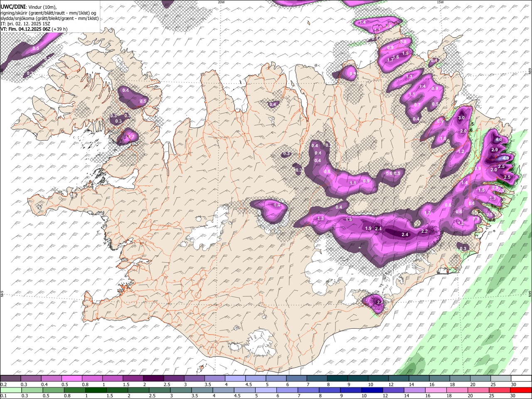Click snow scale swatch between 0.3 and 0.4
This screenshot has height=399, width=532.
point(31,378)
